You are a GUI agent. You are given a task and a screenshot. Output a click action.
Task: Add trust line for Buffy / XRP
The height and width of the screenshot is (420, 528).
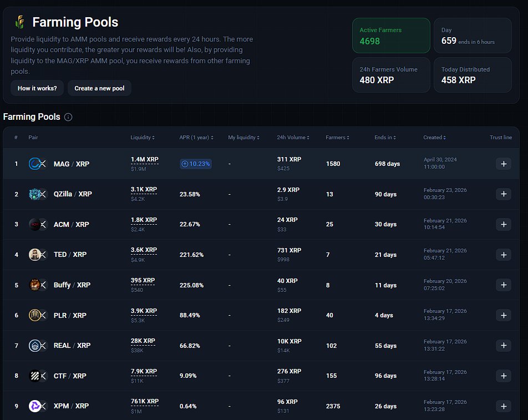(504, 285)
